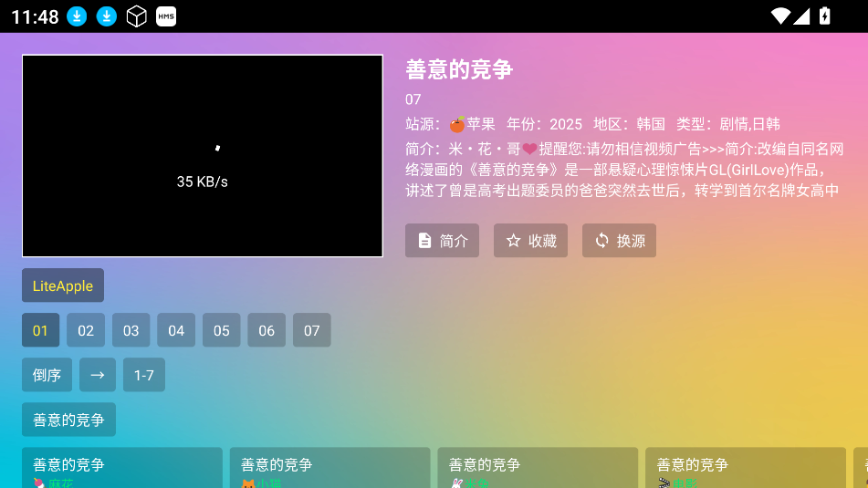The height and width of the screenshot is (488, 868).
Task: Open the 善意的竞争 result from 电影 source
Action: click(746, 468)
